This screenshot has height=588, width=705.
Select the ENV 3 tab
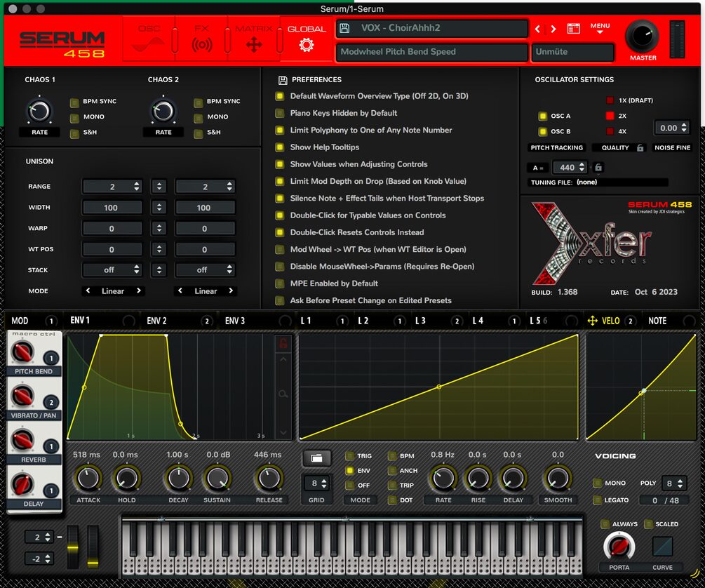click(x=235, y=321)
